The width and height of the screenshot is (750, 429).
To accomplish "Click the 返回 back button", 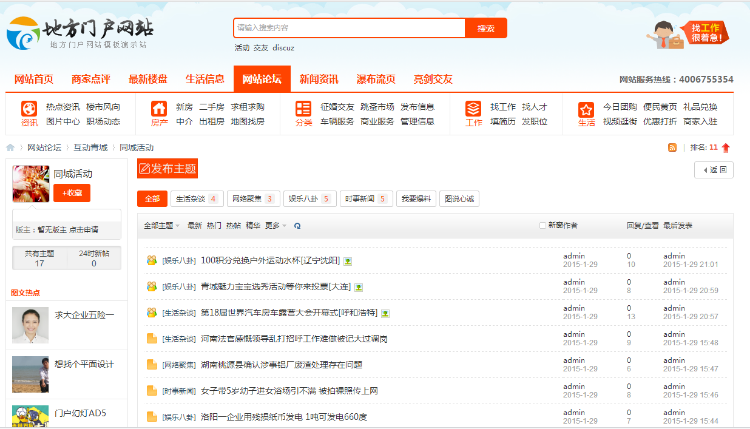I will click(714, 170).
